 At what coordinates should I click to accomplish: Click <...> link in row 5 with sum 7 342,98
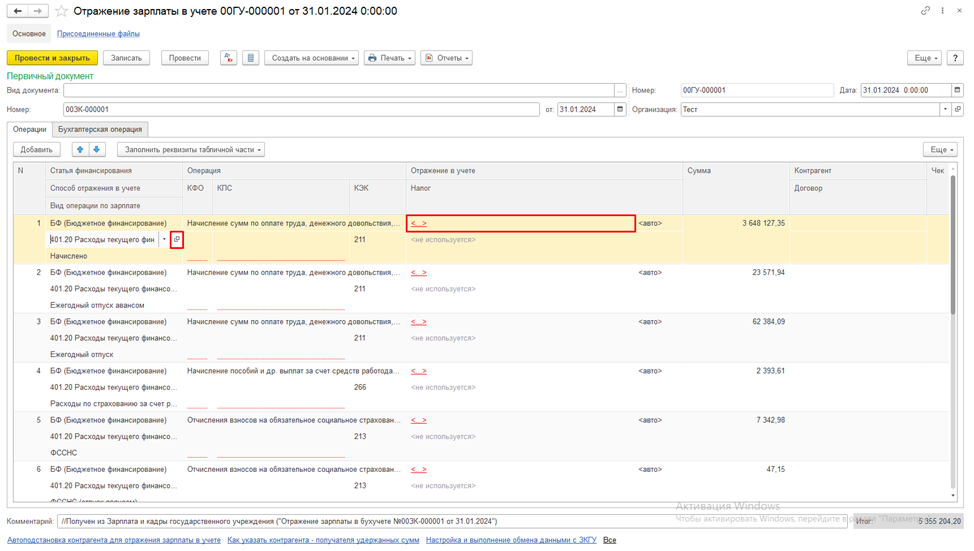click(x=419, y=420)
